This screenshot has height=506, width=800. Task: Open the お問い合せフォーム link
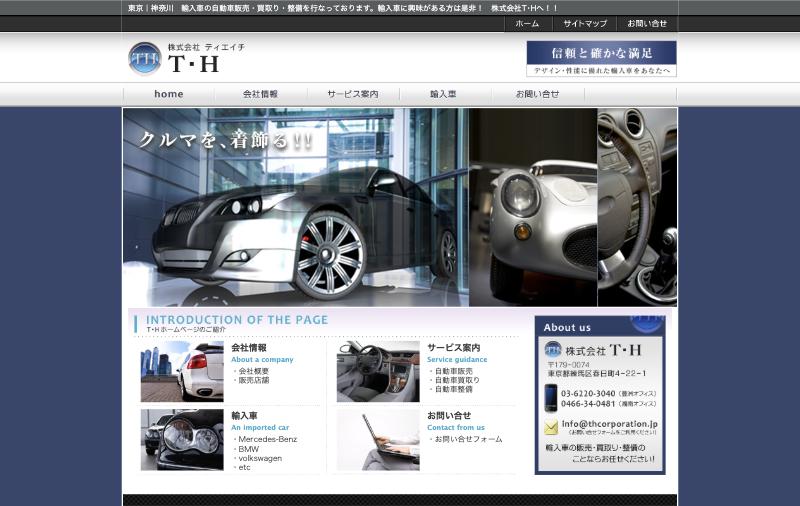468,439
